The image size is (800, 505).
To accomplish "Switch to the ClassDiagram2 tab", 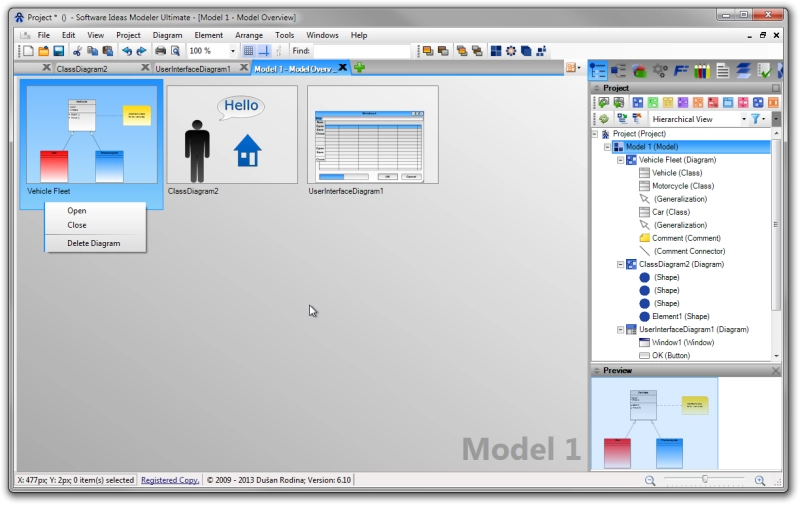I will [x=82, y=68].
